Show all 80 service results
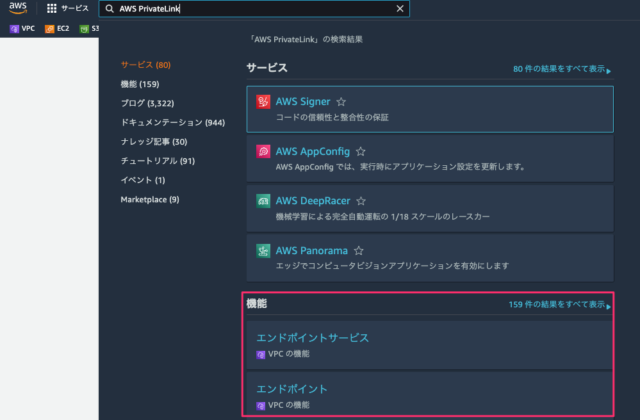This screenshot has height=420, width=640. click(x=562, y=69)
